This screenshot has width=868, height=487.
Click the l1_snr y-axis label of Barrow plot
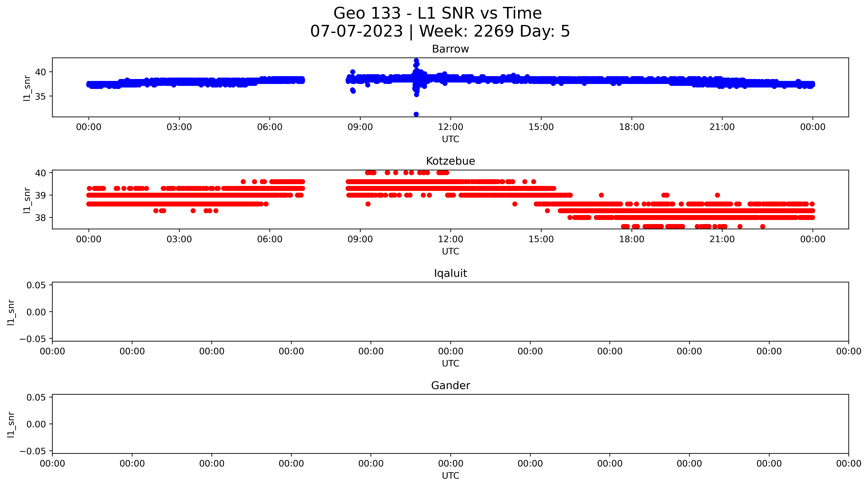pyautogui.click(x=27, y=88)
